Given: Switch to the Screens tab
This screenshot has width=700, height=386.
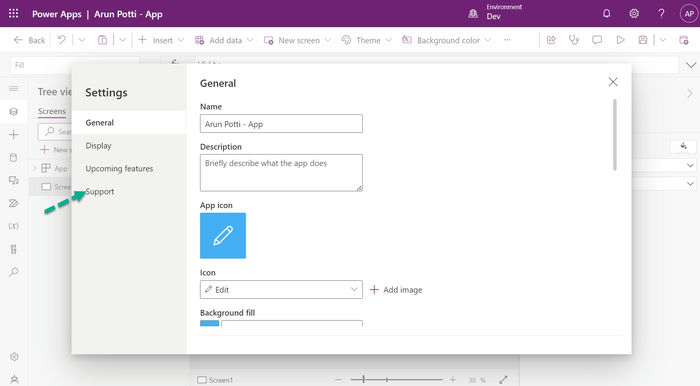Looking at the screenshot, I should (x=52, y=111).
